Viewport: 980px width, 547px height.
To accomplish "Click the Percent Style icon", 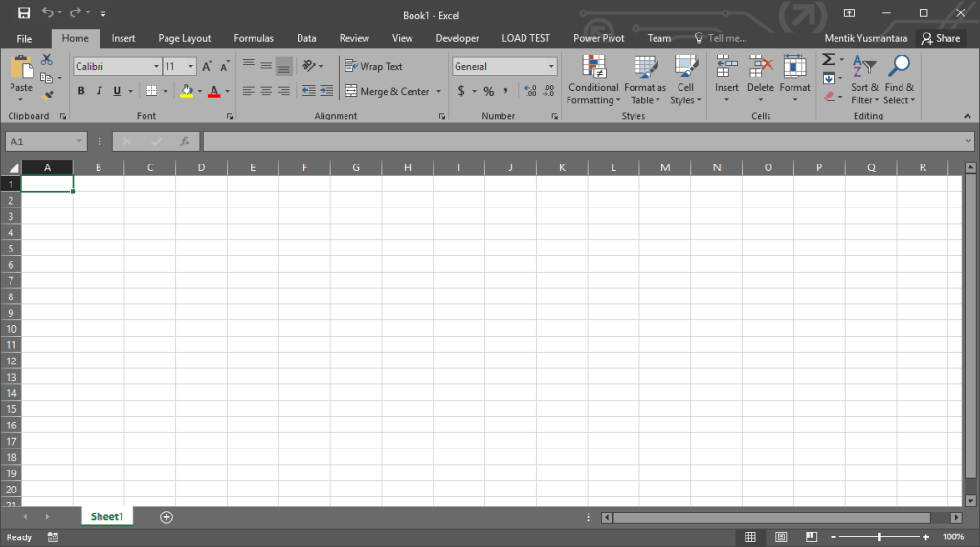I will (x=488, y=91).
